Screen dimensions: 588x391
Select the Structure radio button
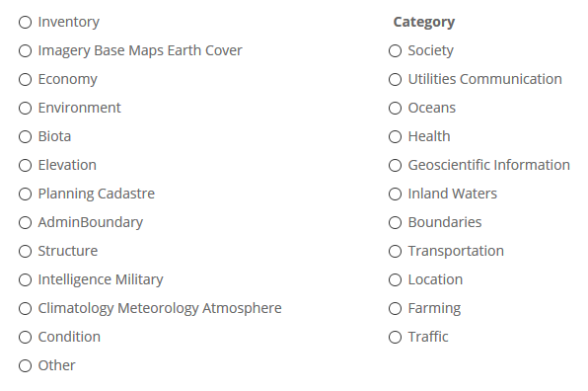25,251
